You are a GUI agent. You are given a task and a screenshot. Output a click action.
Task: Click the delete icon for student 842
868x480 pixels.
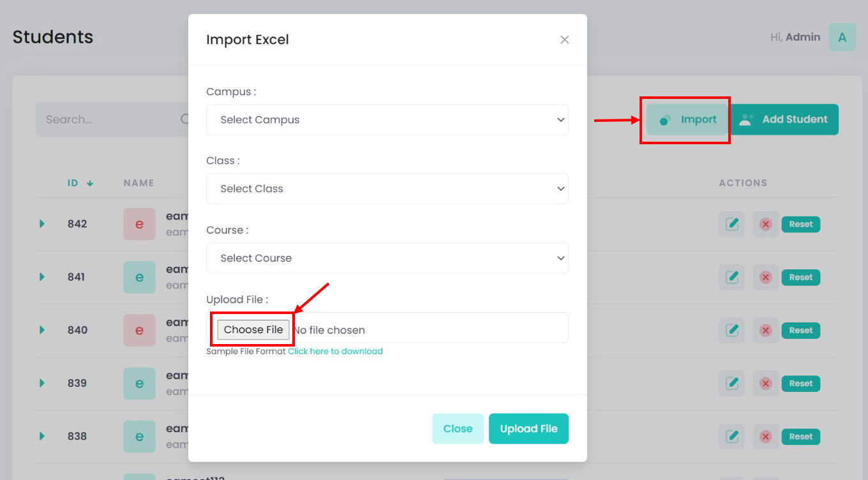[765, 224]
